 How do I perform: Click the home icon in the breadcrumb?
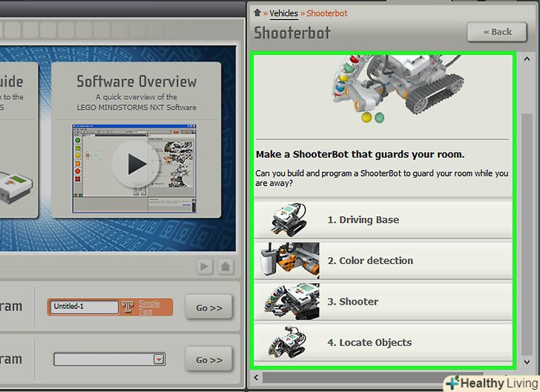[257, 13]
